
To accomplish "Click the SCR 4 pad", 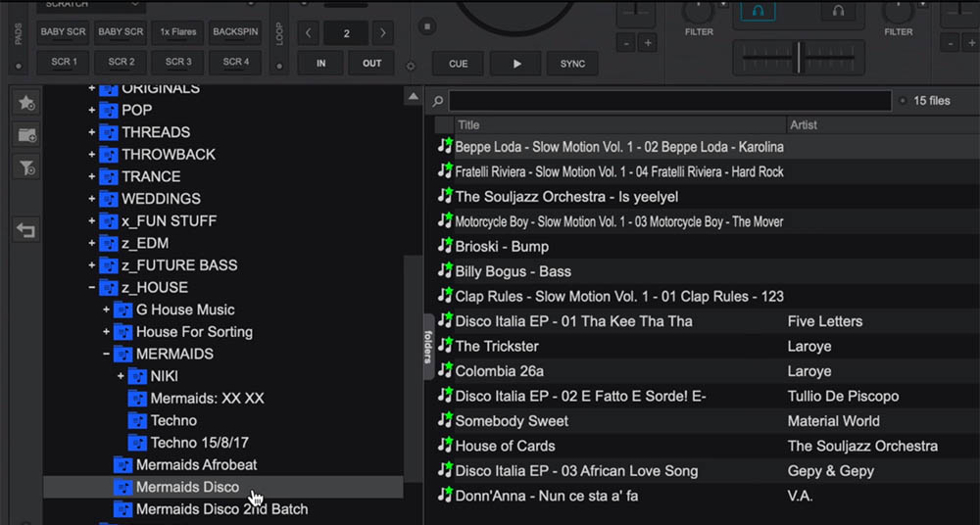I will (235, 63).
